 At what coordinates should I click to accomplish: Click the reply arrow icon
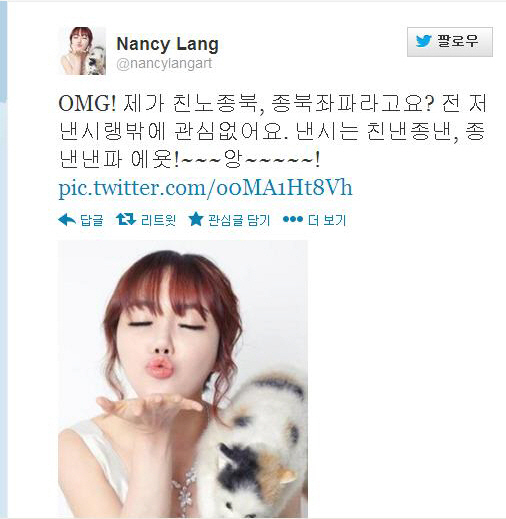[x=67, y=220]
